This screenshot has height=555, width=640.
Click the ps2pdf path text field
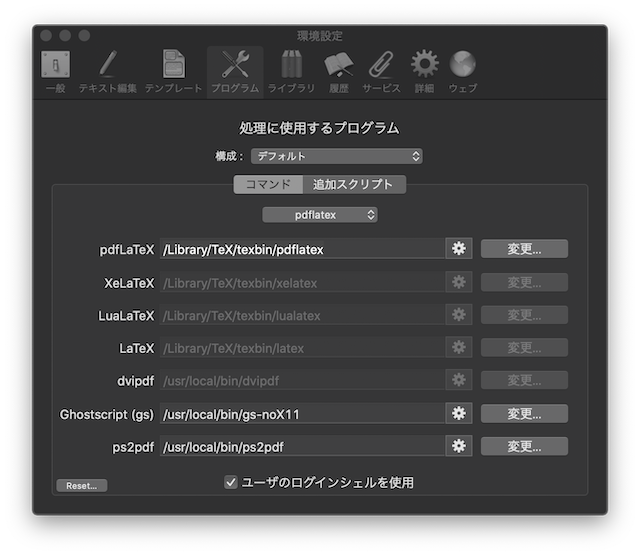(x=301, y=446)
